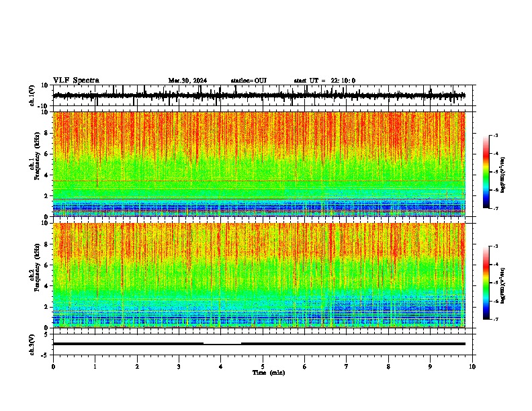This screenshot has height=411, width=532.
Task: Click the "station=OUI" header label
Action: 249,81
